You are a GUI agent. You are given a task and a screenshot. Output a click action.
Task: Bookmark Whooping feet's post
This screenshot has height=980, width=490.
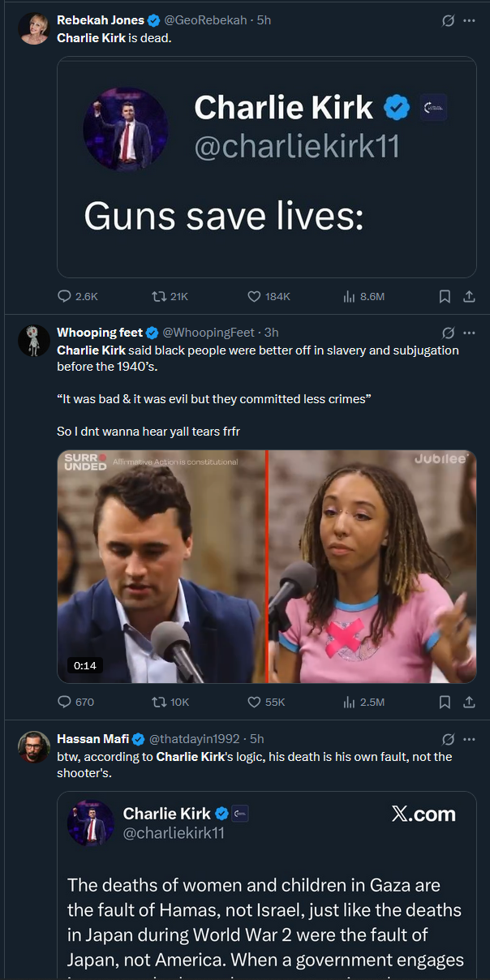pos(445,702)
